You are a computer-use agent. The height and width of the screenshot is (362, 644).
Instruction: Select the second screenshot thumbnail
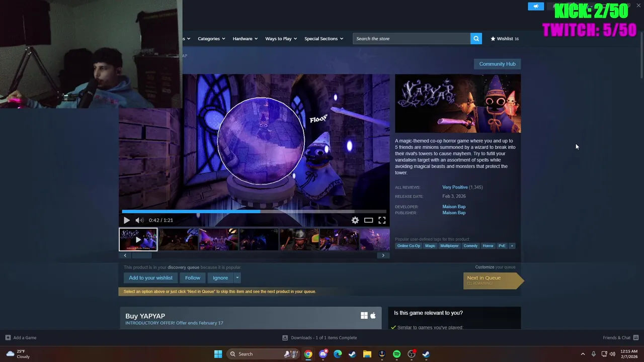click(x=179, y=239)
